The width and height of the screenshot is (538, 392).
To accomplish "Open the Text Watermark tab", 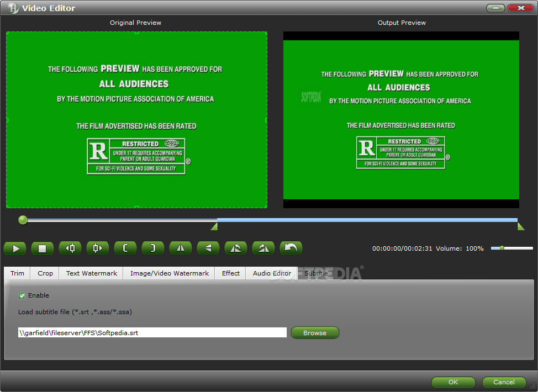I will [91, 273].
